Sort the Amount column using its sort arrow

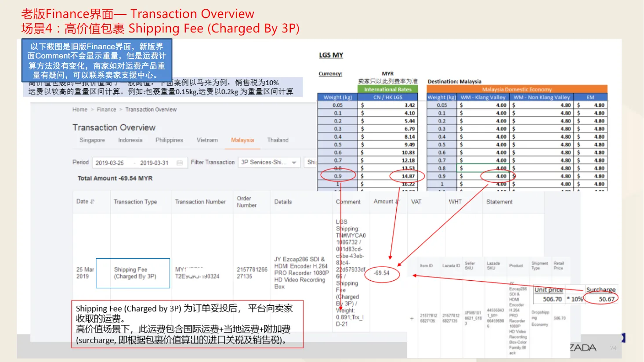[397, 200]
